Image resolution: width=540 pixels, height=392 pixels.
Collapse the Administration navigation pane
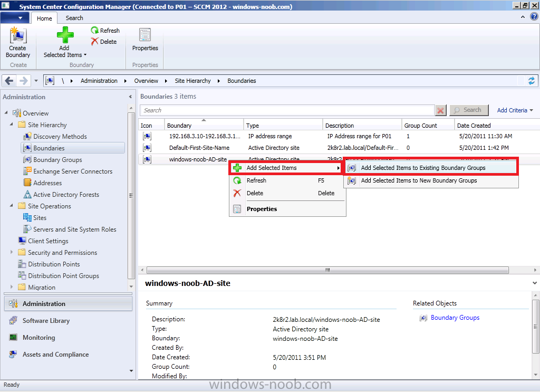(130, 97)
